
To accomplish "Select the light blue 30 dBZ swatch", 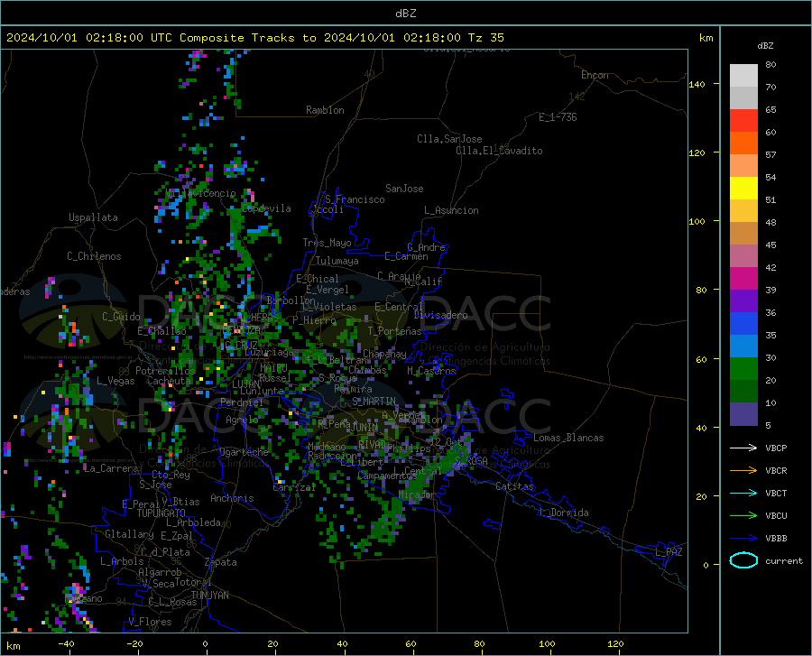I will coord(743,346).
